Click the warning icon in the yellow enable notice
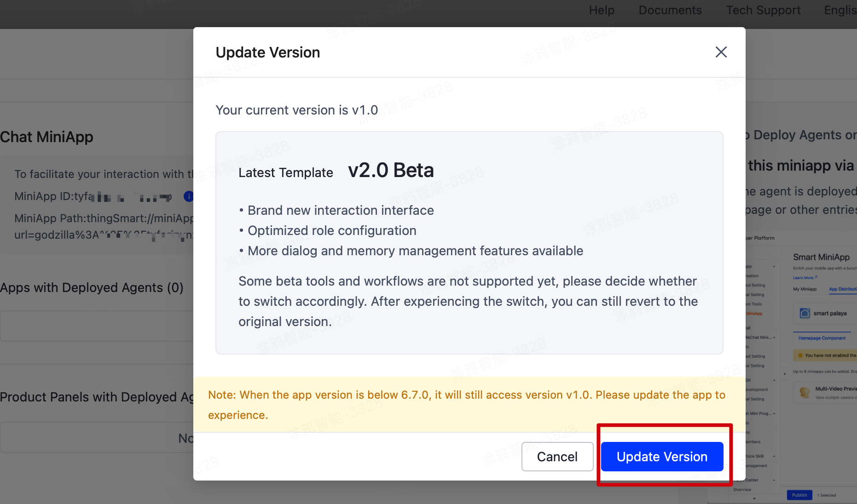 (x=799, y=355)
